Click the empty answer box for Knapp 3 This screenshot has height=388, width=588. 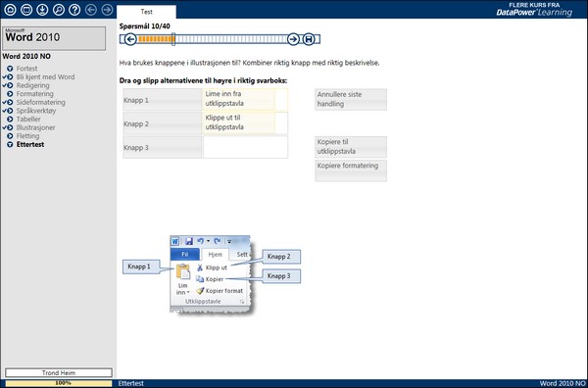[x=246, y=147]
